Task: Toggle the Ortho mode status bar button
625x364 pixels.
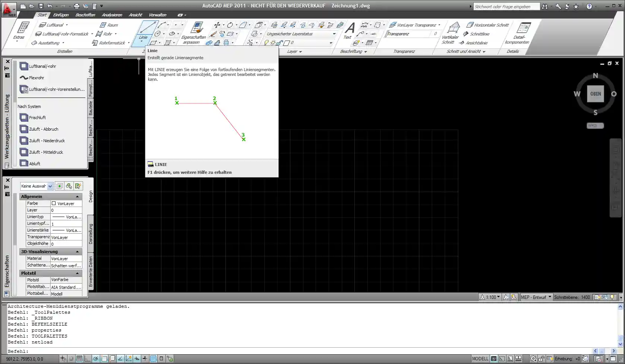Action: (x=88, y=358)
